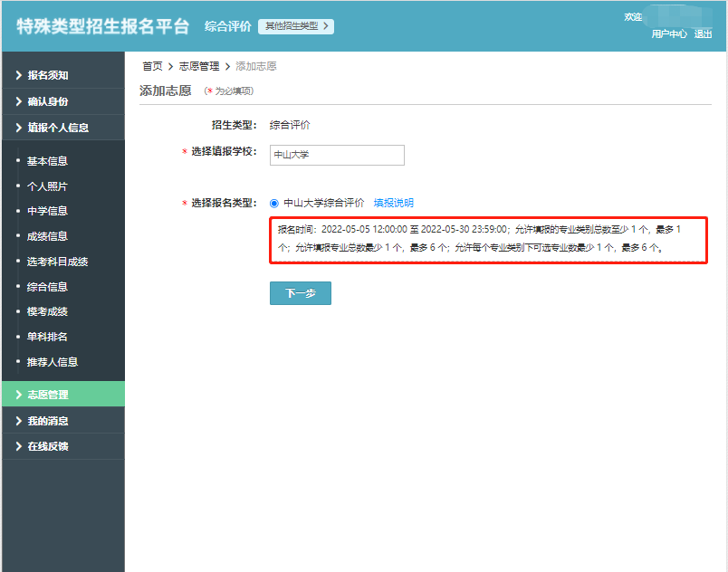Select the 中山大学综合评价 radio button
The image size is (728, 572).
pos(274,204)
